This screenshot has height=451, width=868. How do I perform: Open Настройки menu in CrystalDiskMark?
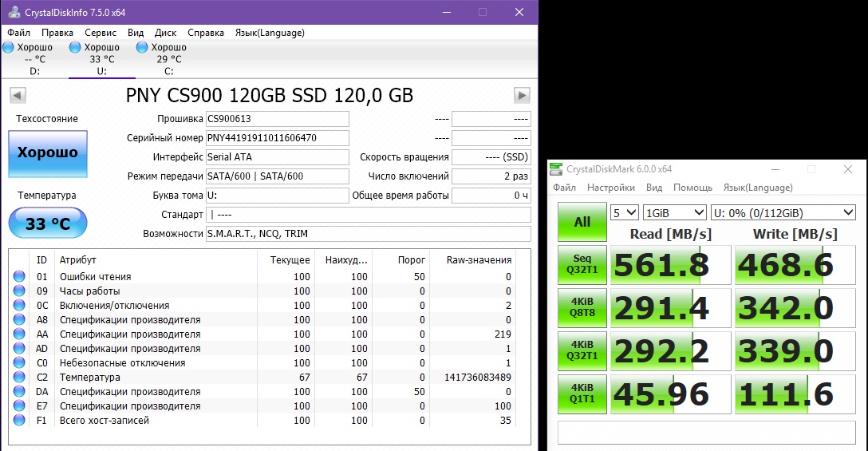point(610,188)
